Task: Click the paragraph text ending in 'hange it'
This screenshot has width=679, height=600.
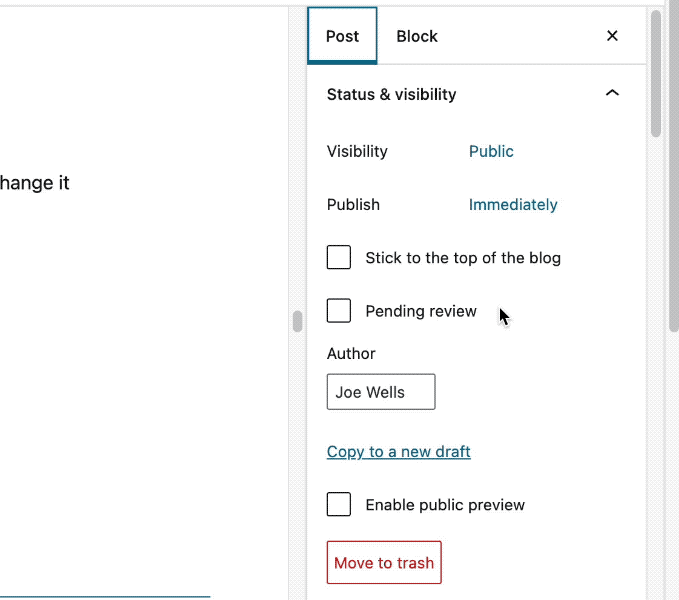Action: 35,183
